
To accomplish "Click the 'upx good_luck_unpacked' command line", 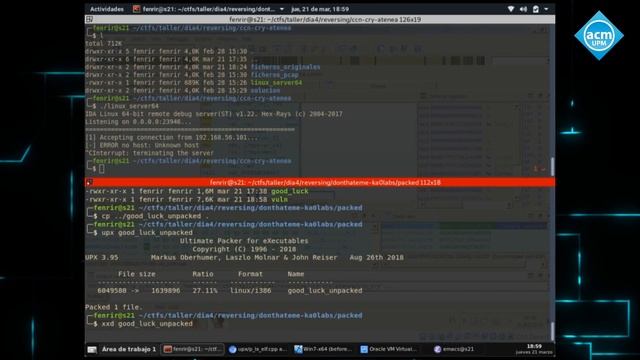I will (x=147, y=232).
